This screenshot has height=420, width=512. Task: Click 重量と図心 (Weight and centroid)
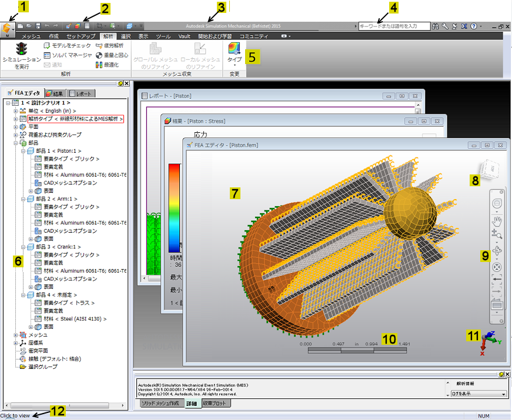click(x=112, y=55)
